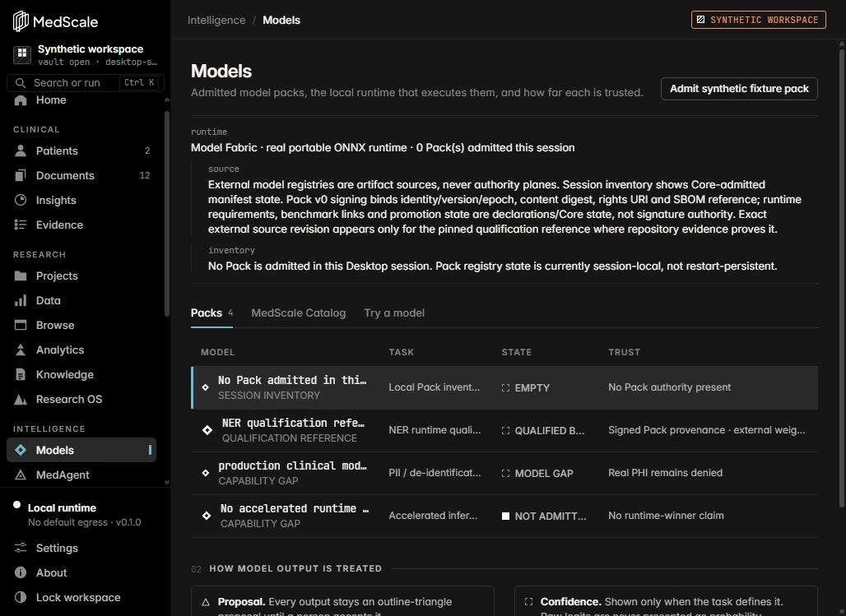846x616 pixels.
Task: Switch to the Packs tab
Action: coord(212,313)
